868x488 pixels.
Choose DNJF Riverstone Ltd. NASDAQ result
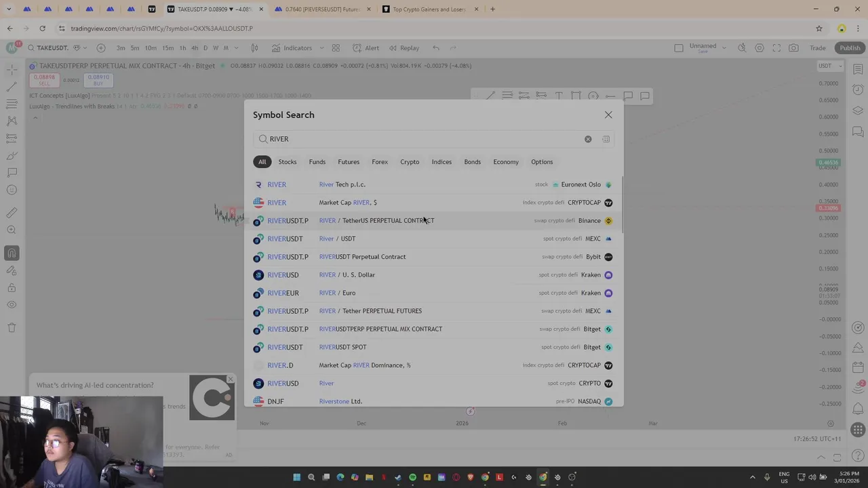coord(433,401)
